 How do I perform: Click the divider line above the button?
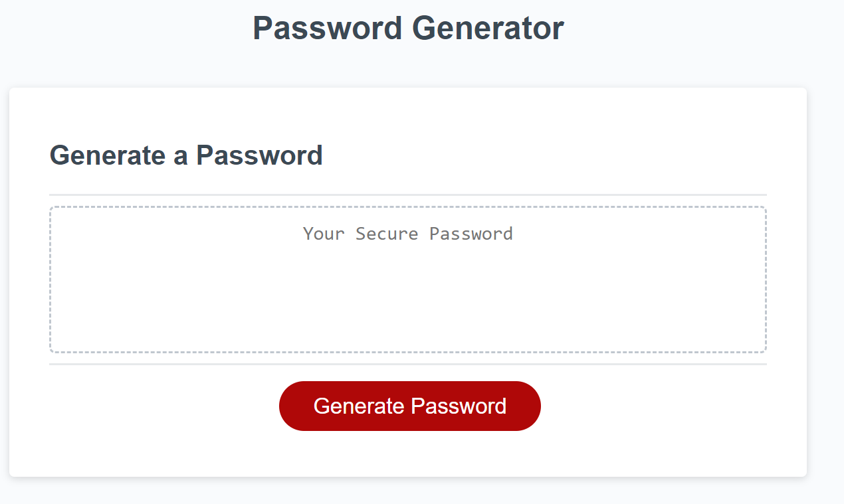click(x=407, y=364)
